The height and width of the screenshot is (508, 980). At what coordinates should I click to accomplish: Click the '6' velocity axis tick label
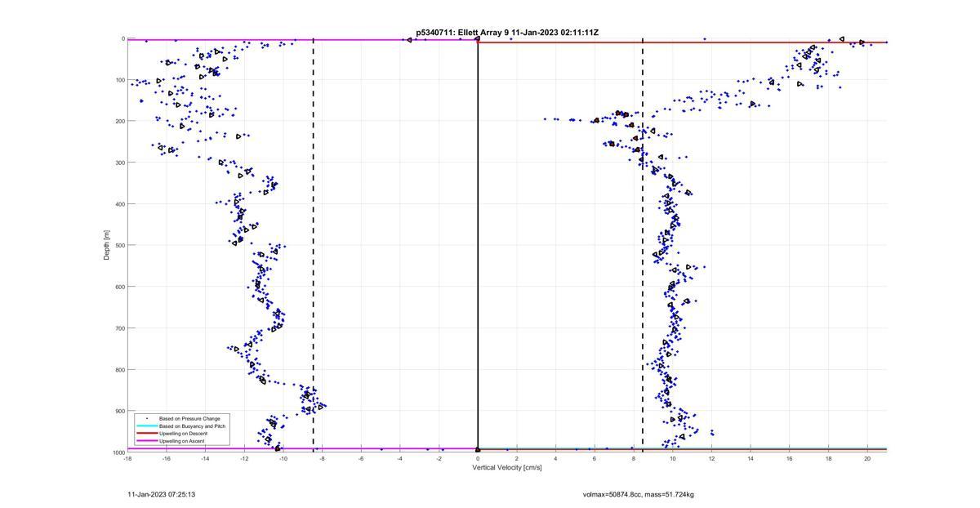pyautogui.click(x=595, y=459)
